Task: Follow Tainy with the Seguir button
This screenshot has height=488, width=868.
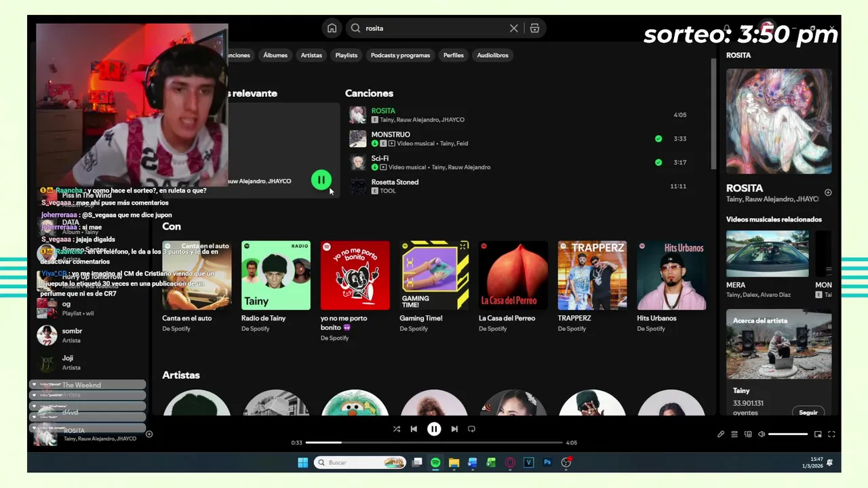Action: [808, 412]
